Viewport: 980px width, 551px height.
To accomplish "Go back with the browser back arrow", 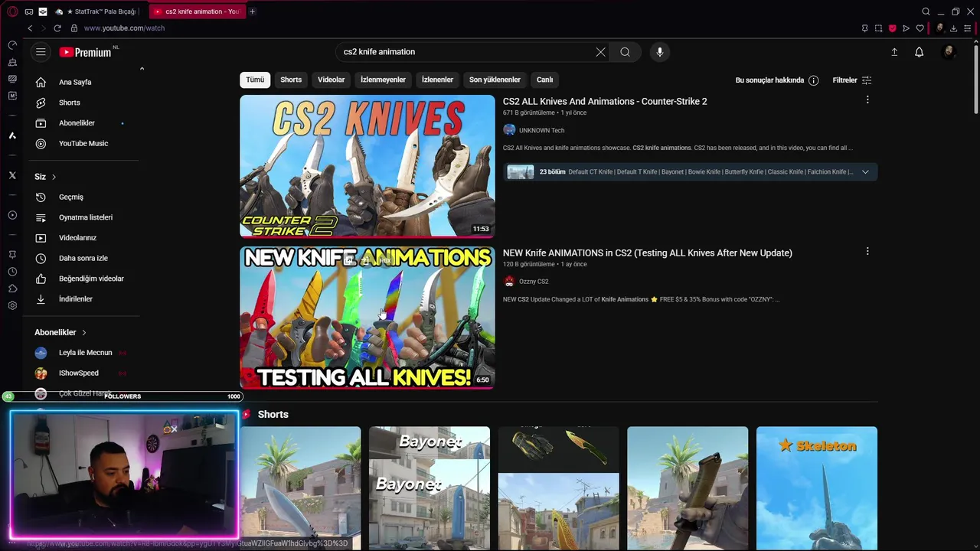I will click(30, 28).
